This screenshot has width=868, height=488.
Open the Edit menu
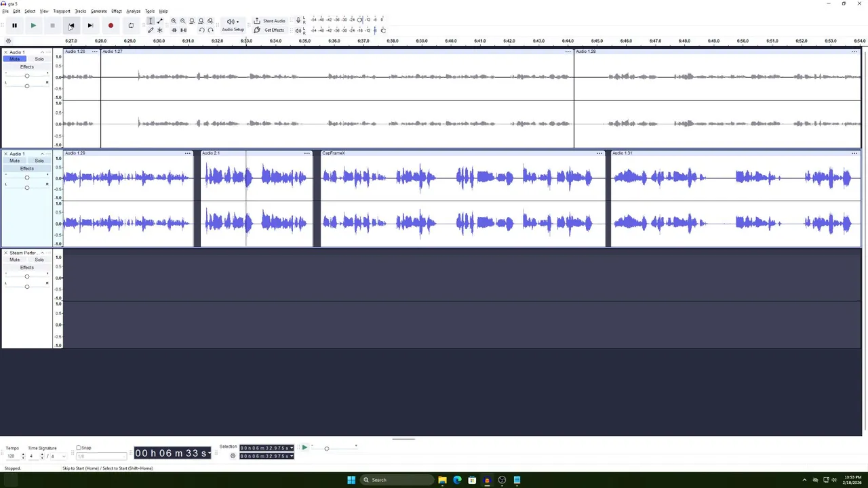(16, 12)
